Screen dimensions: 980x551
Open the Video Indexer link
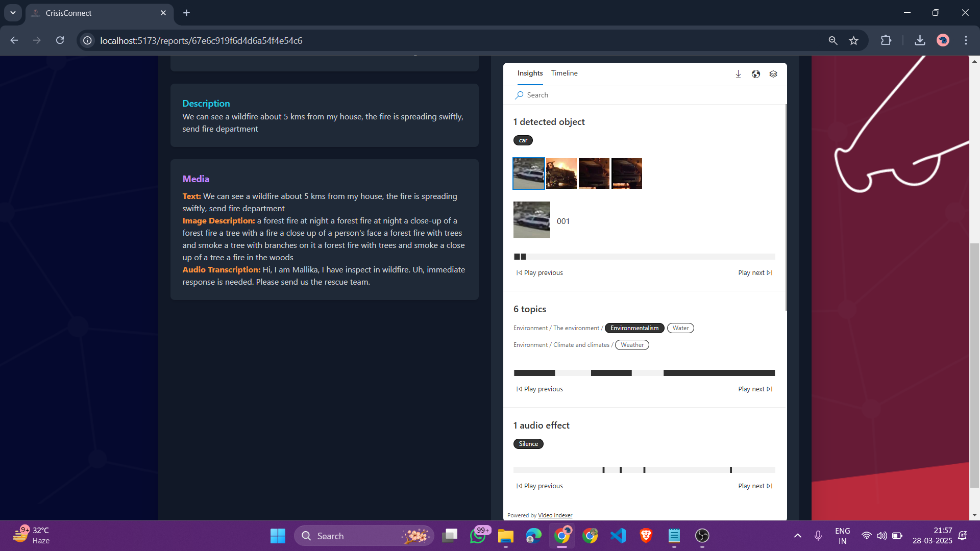tap(555, 515)
